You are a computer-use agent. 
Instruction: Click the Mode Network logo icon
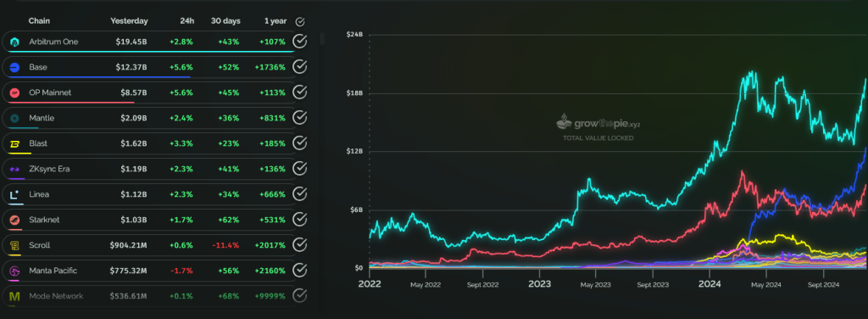[14, 296]
